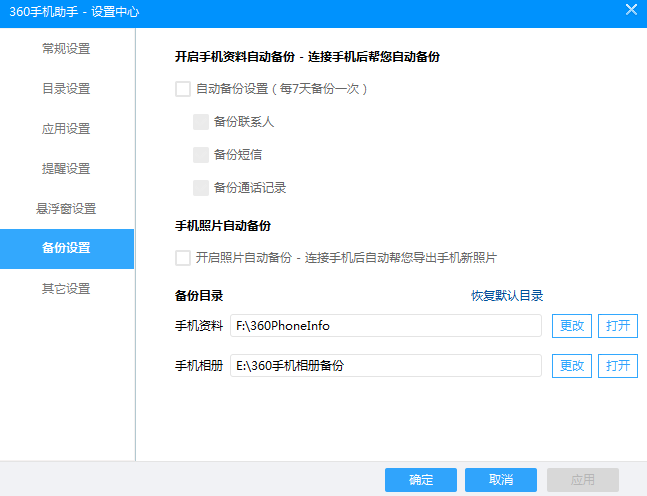
Task: Select the 应用设置 sidebar item
Action: 66,129
